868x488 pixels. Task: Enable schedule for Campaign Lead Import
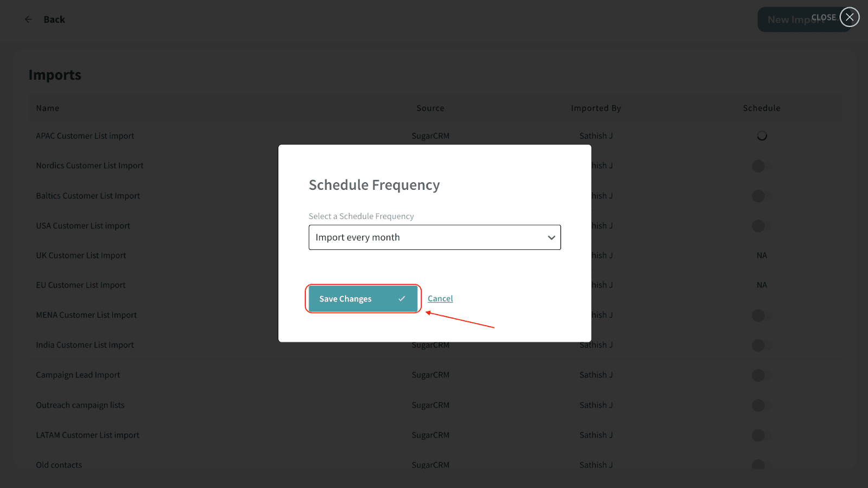(761, 375)
